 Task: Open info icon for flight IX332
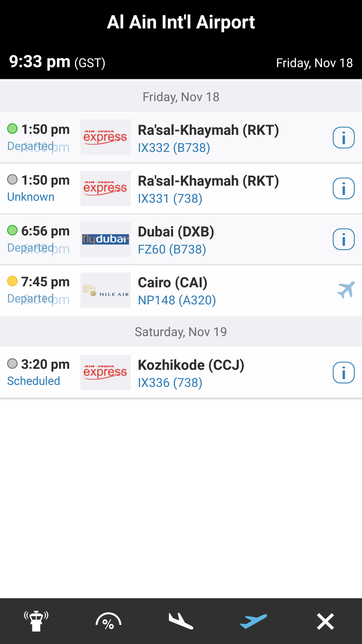(343, 138)
